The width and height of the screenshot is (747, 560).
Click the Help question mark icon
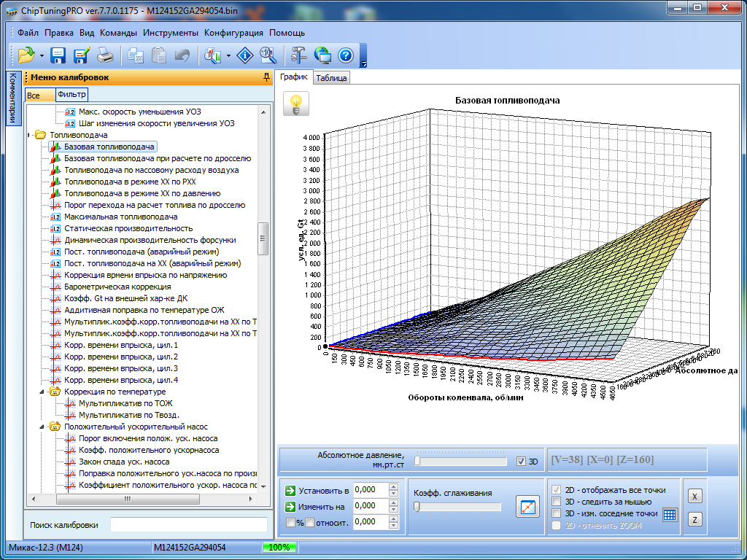pos(346,55)
